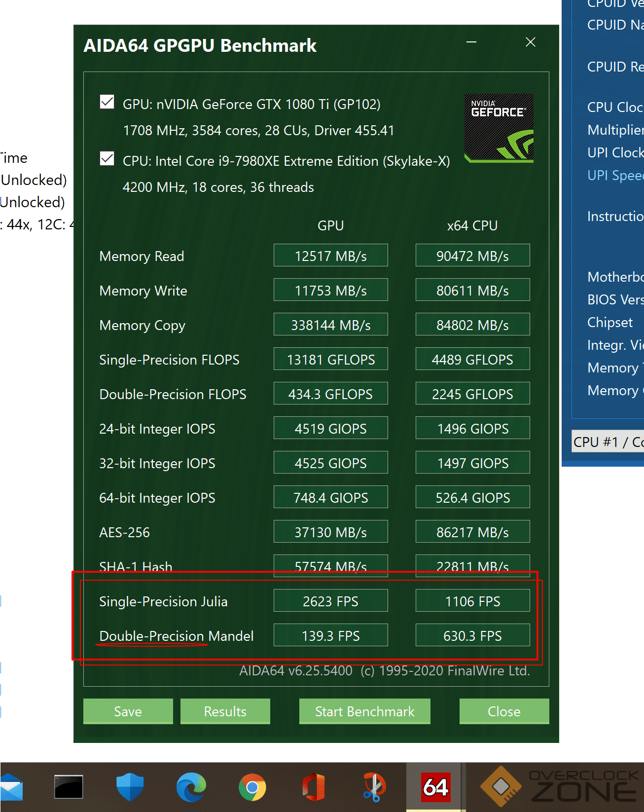
Task: Open the Snipping Tool scissors icon
Action: (374, 787)
